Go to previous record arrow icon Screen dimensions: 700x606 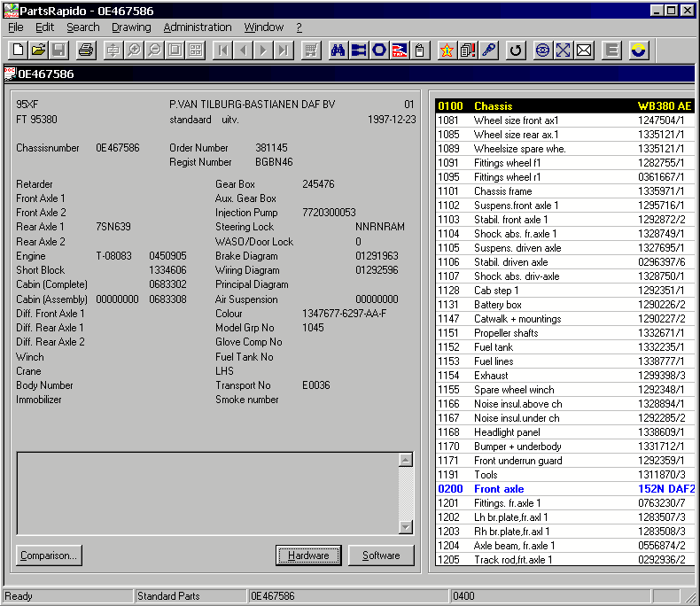tap(243, 50)
